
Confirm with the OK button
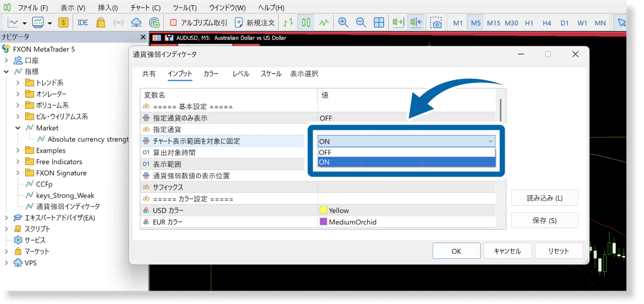click(456, 251)
